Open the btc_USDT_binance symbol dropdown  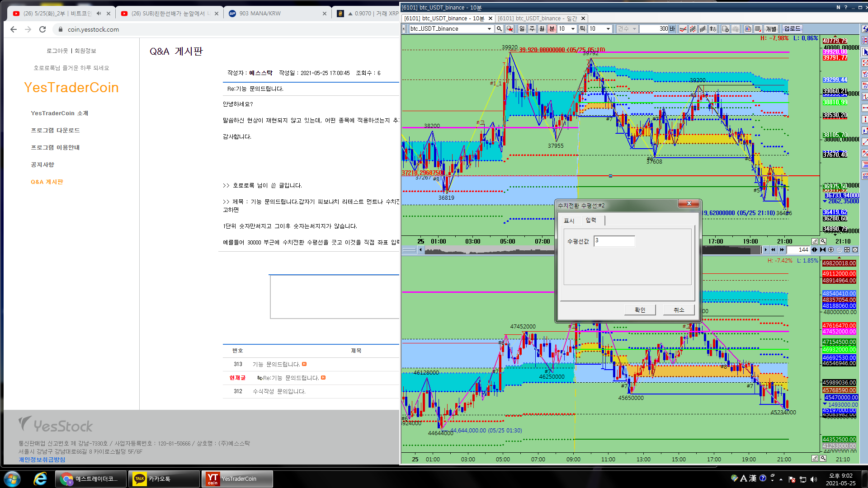click(x=489, y=29)
